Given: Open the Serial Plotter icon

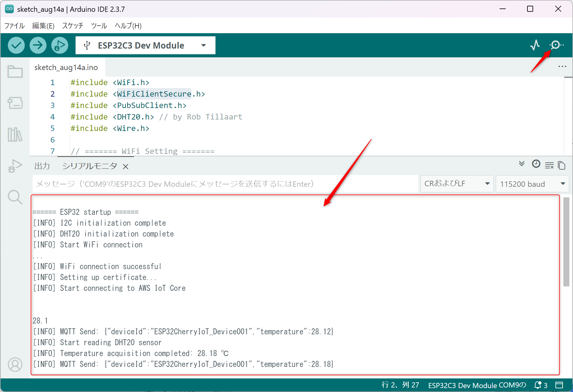Looking at the screenshot, I should [x=535, y=45].
